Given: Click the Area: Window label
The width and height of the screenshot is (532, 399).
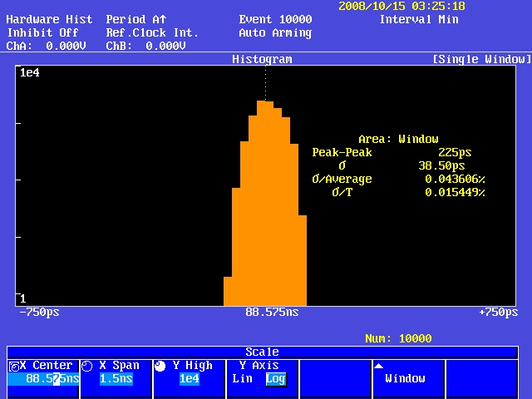Looking at the screenshot, I should pos(398,139).
